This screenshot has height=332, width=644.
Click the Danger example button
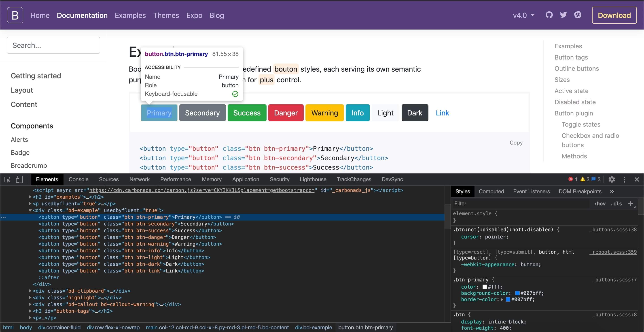coord(286,113)
